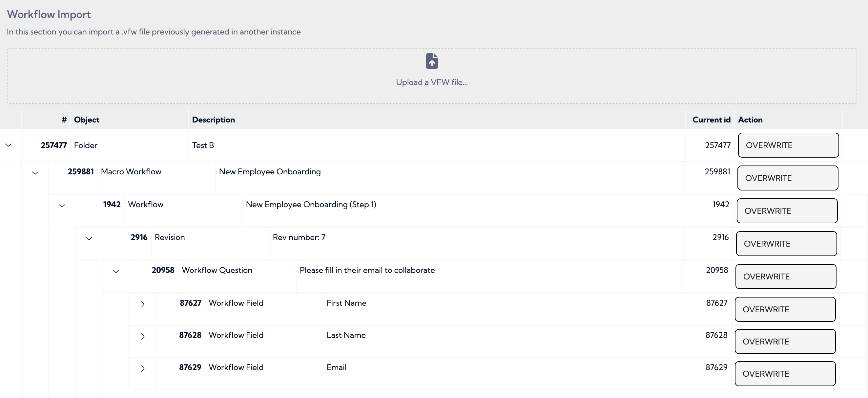The image size is (868, 398).
Task: Collapse the Revision 2916 row
Action: tap(89, 239)
